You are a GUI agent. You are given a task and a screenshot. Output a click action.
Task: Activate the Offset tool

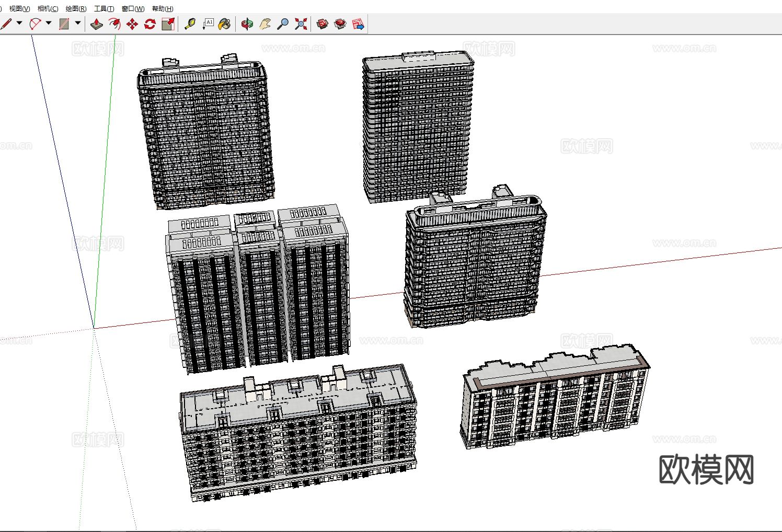[114, 24]
